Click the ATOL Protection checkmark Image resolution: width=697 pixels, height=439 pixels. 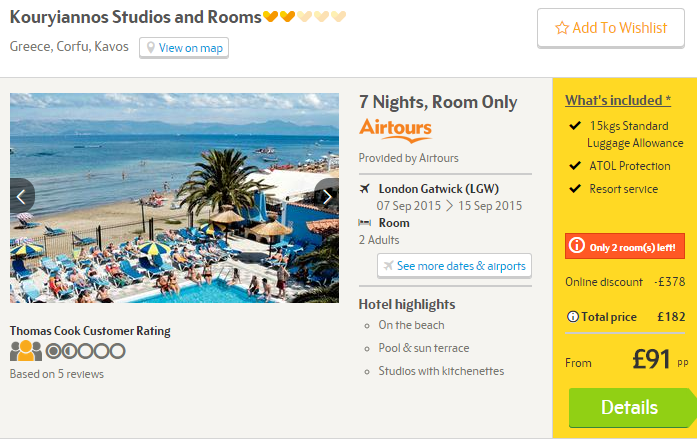pyautogui.click(x=574, y=166)
